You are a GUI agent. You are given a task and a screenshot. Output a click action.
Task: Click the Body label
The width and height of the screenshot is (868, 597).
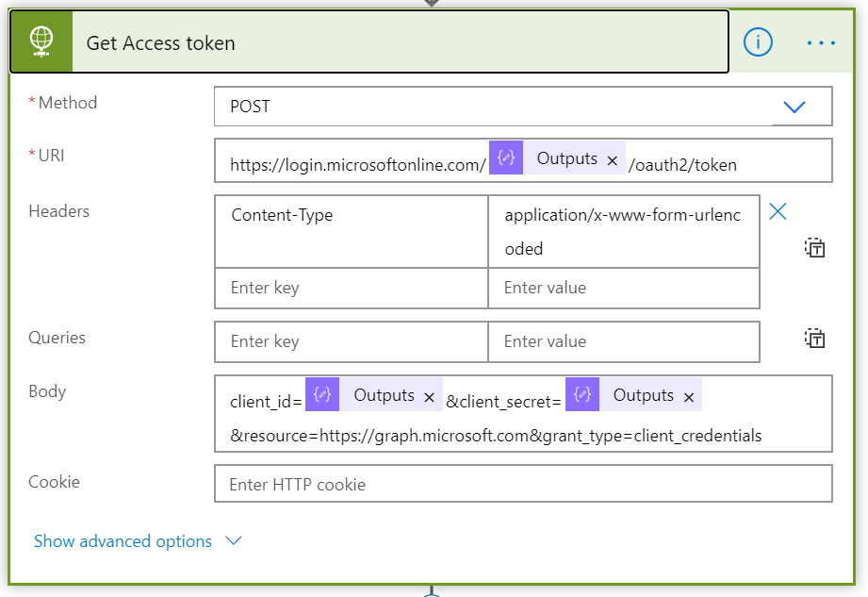tap(47, 391)
